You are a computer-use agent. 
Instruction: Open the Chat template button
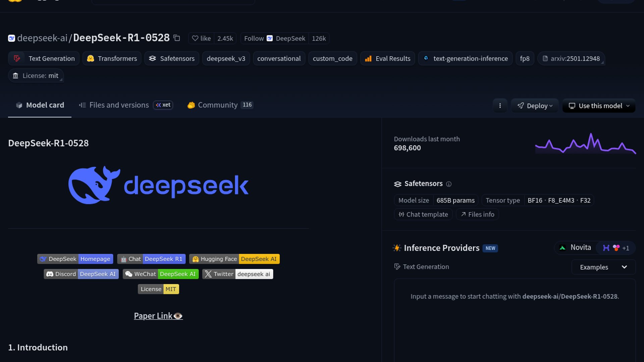tap(423, 215)
